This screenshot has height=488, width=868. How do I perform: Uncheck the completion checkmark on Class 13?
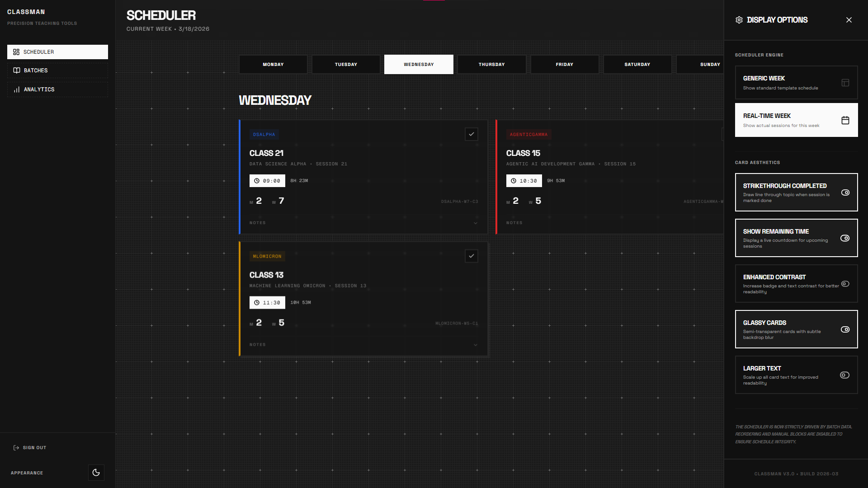pos(471,256)
